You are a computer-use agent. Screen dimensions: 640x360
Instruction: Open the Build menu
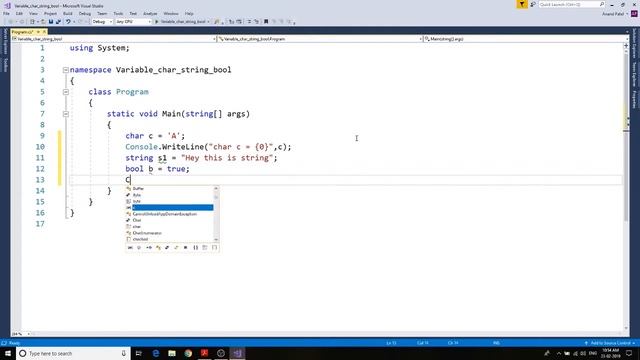click(x=68, y=13)
